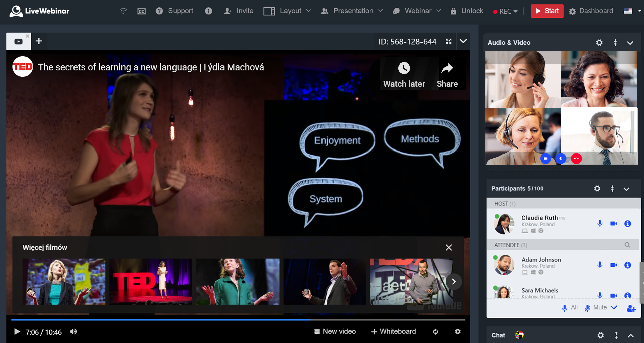Click the add participant icon below the list
The height and width of the screenshot is (343, 644).
(x=631, y=308)
